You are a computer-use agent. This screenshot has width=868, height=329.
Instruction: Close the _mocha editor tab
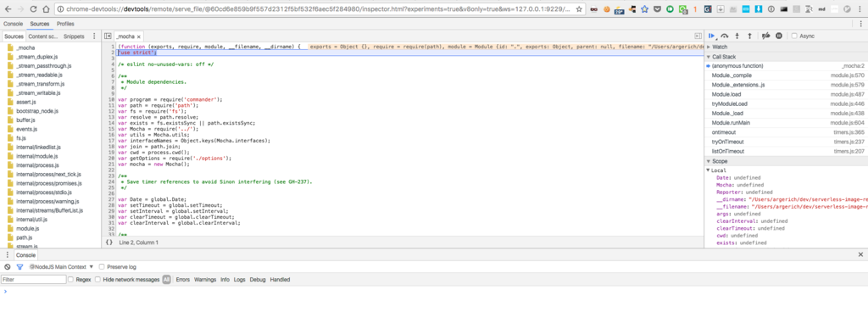click(140, 36)
